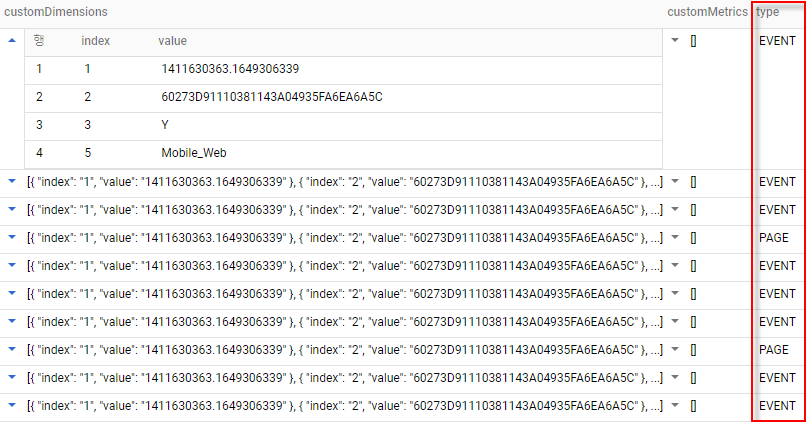Collapse the expanded customDimensions index/value table

pyautogui.click(x=12, y=41)
